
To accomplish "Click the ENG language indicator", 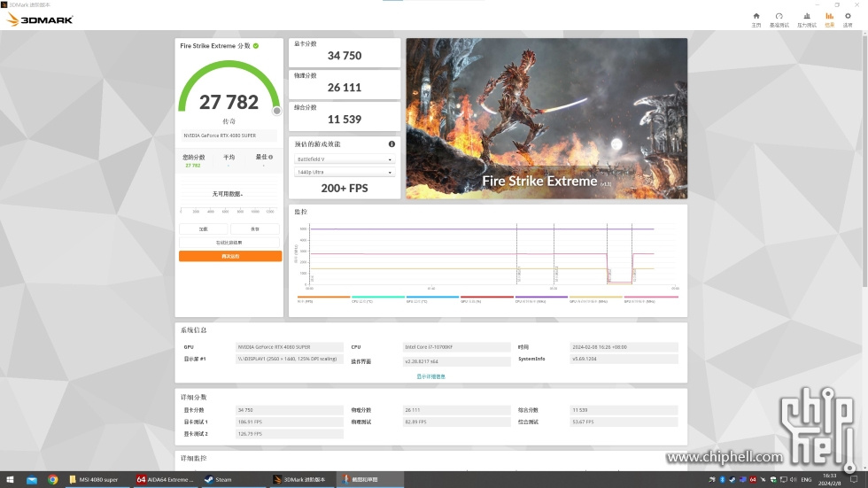I will (806, 480).
